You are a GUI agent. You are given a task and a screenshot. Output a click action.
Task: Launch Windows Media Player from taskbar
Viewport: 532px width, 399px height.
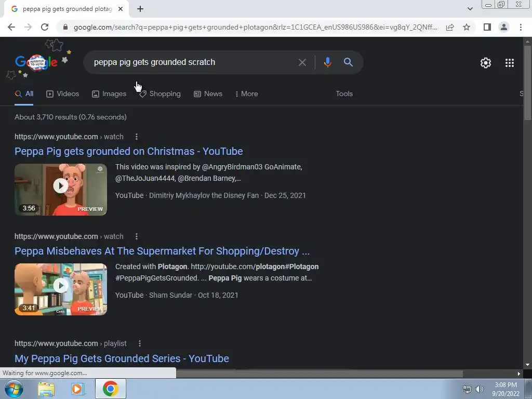click(x=78, y=389)
